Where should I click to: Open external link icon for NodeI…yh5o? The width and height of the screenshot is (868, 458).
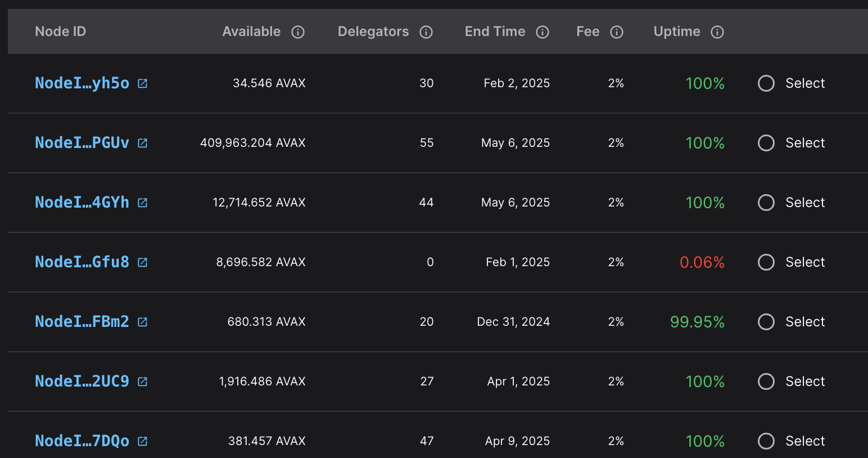point(143,84)
